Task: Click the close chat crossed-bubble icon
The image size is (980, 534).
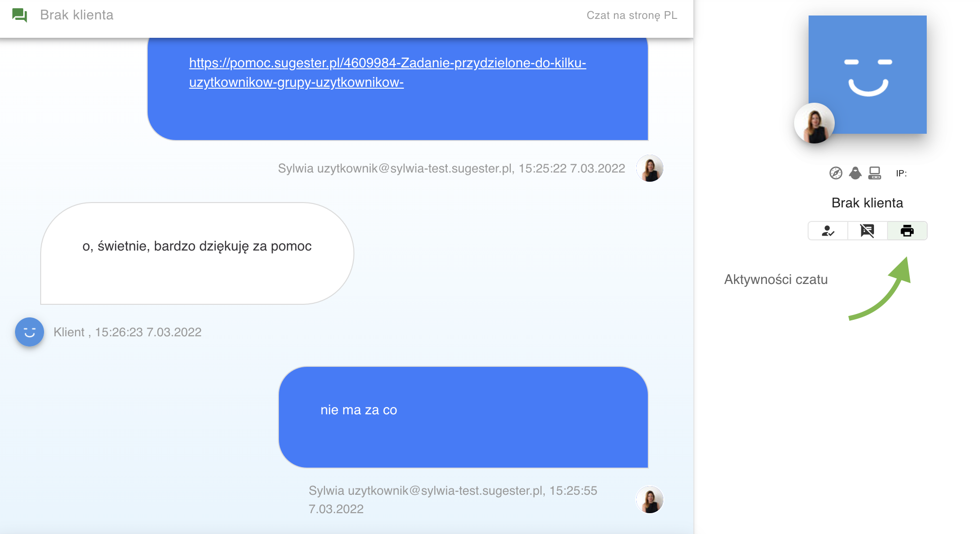Action: [867, 231]
